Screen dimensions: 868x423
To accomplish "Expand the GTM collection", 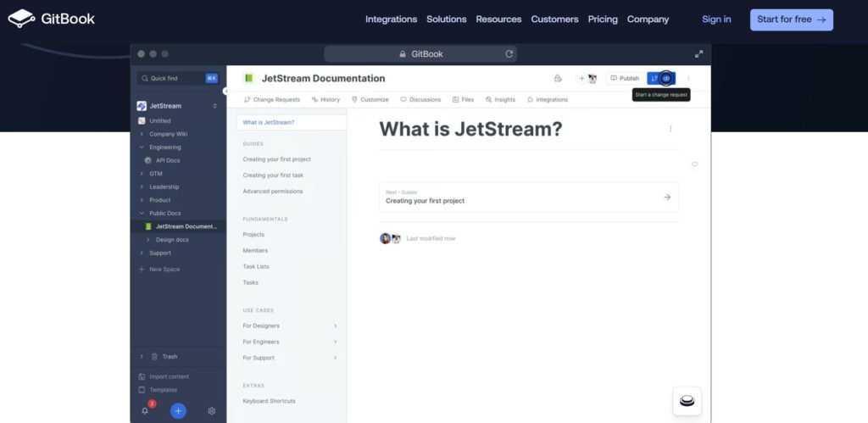I will pyautogui.click(x=142, y=174).
